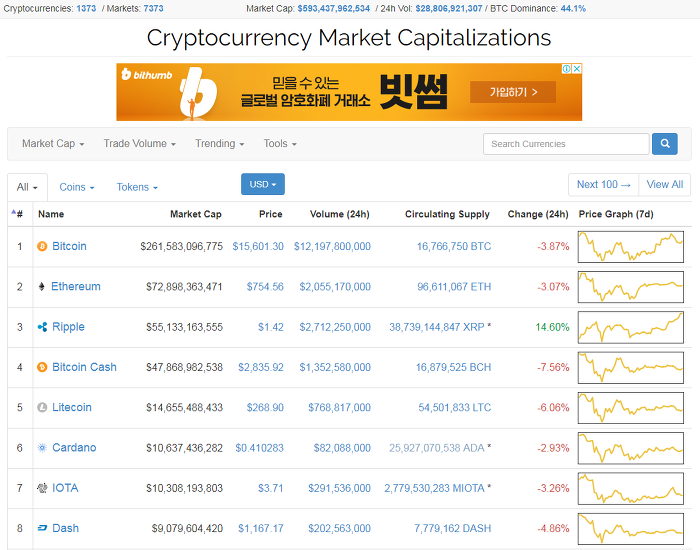Open Ethereum 7-day price graph
The width and height of the screenshot is (700, 550).
click(x=631, y=287)
